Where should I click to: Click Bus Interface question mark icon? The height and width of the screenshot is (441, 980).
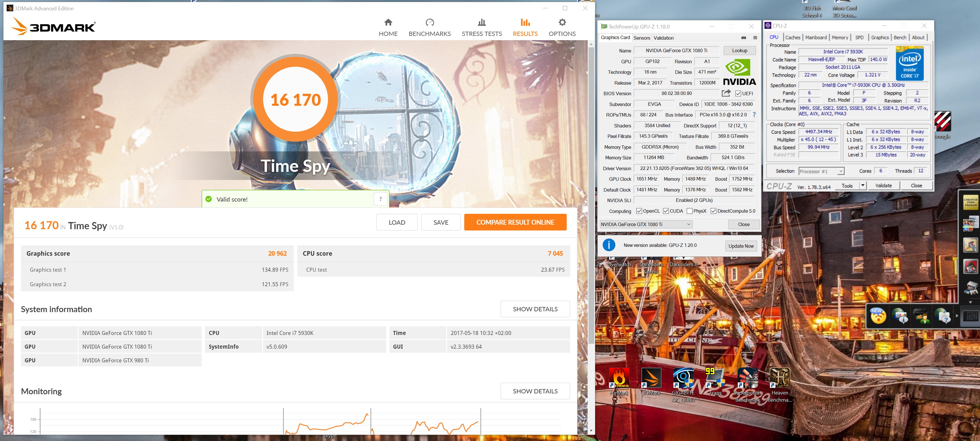pyautogui.click(x=754, y=115)
